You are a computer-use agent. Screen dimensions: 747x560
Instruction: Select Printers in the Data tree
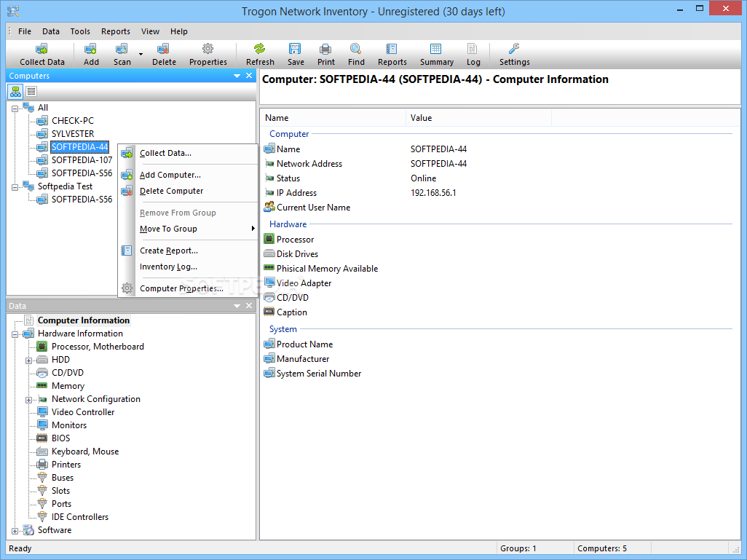[66, 465]
